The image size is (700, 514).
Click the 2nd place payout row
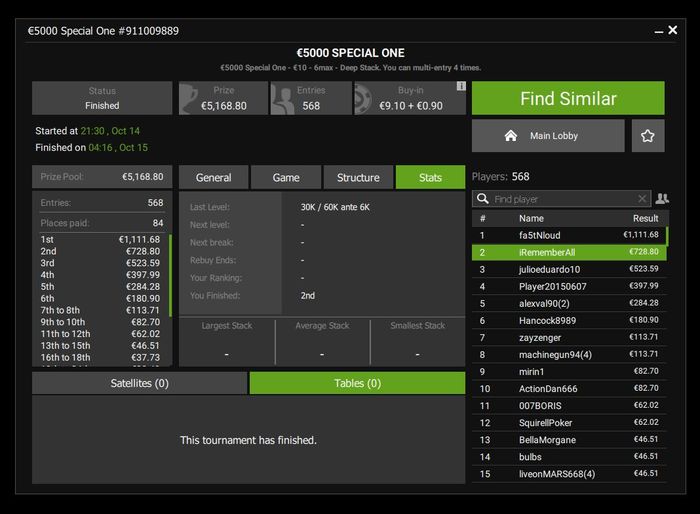(x=100, y=251)
